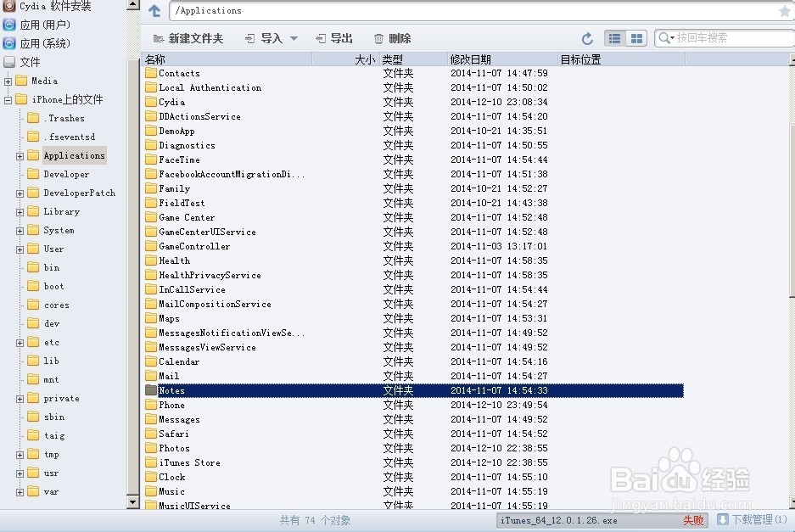
Task: Click the favorite star icon in the path bar
Action: 785,11
